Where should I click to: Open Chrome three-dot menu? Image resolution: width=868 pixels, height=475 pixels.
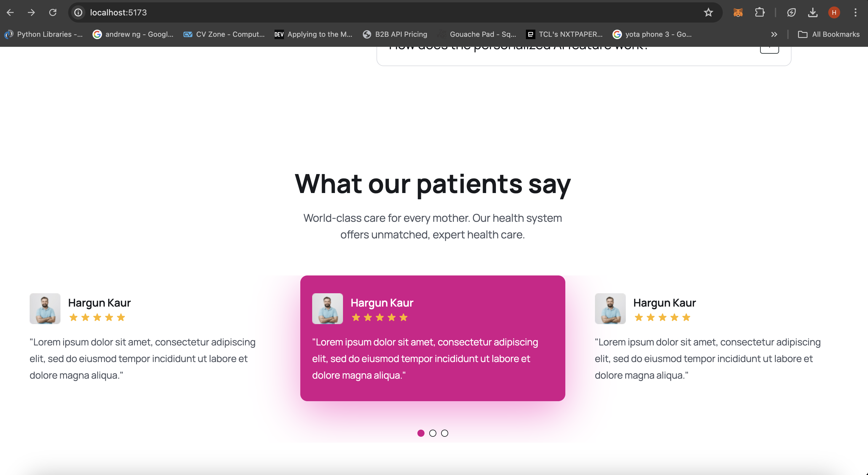click(855, 12)
